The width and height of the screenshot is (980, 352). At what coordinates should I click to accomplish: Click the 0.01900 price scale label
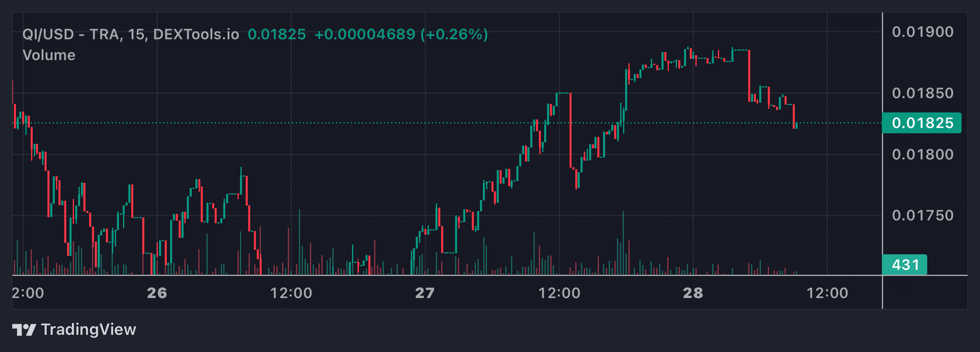click(923, 32)
